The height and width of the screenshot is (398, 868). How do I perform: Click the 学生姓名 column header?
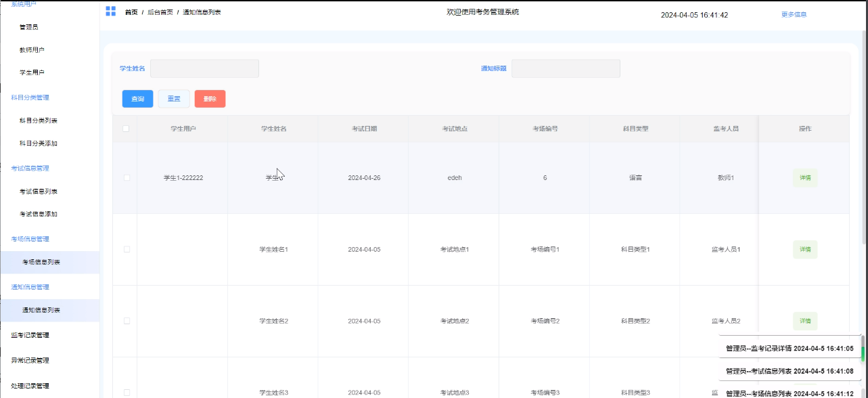pos(274,129)
